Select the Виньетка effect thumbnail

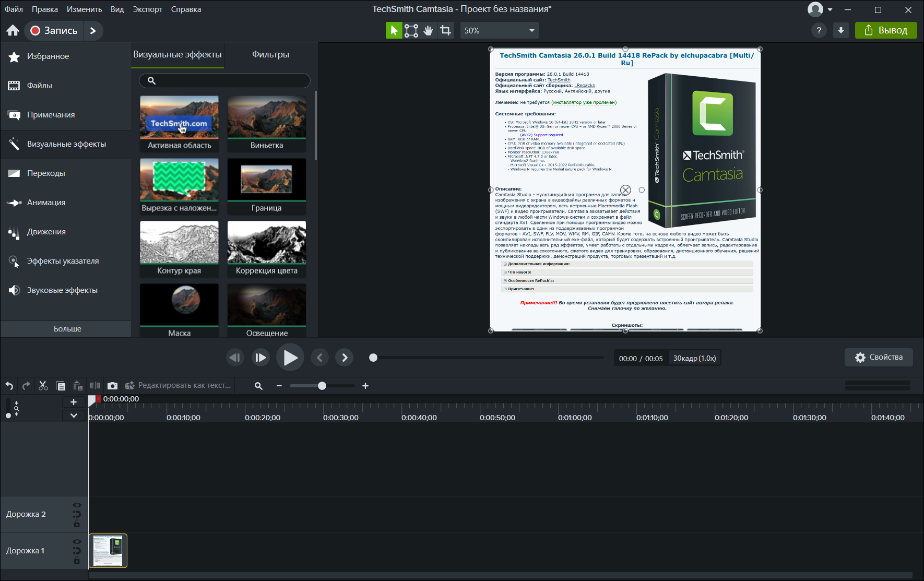(267, 124)
